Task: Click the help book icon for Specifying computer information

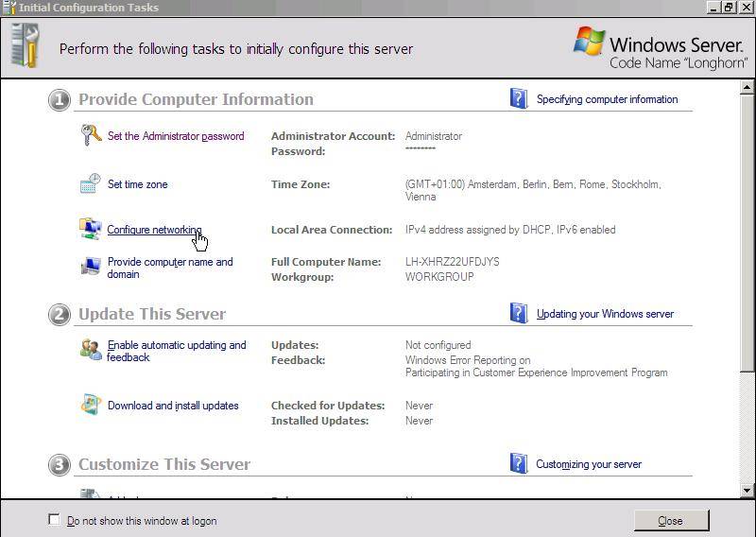Action: [x=519, y=98]
